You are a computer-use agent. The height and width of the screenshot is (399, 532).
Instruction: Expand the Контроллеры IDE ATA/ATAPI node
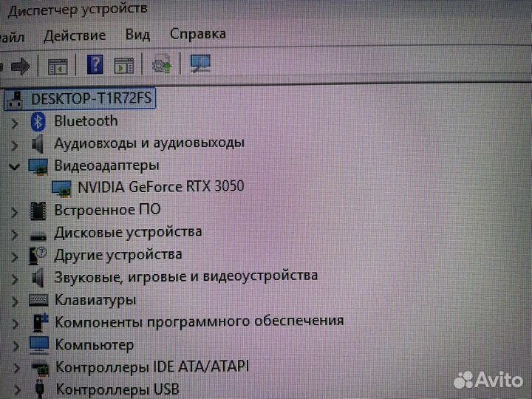[16, 368]
